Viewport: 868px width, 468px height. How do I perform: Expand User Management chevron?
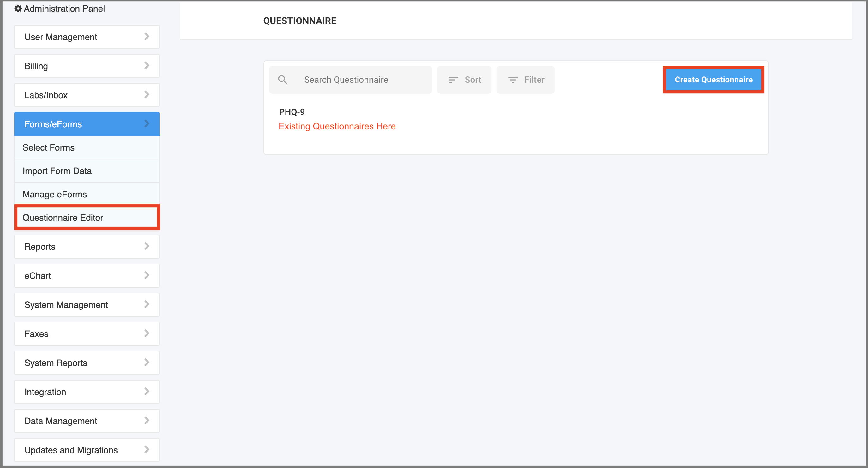click(147, 37)
